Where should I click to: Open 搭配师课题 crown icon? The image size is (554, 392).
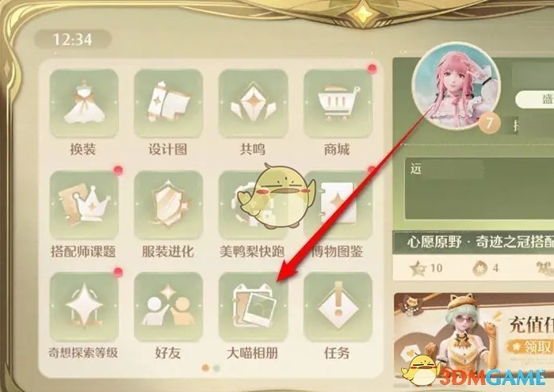pos(84,205)
